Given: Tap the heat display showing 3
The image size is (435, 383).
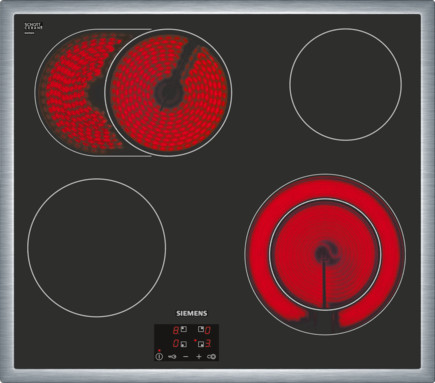Looking at the screenshot, I should [x=208, y=343].
